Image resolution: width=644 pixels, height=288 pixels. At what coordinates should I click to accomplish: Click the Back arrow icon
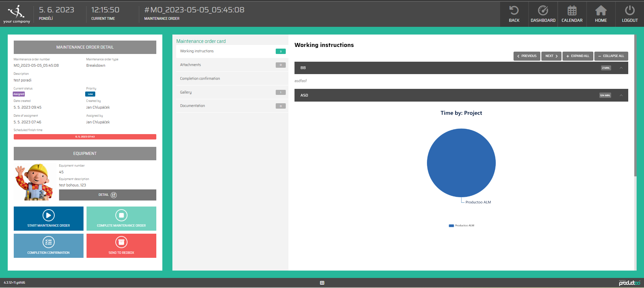pyautogui.click(x=514, y=11)
